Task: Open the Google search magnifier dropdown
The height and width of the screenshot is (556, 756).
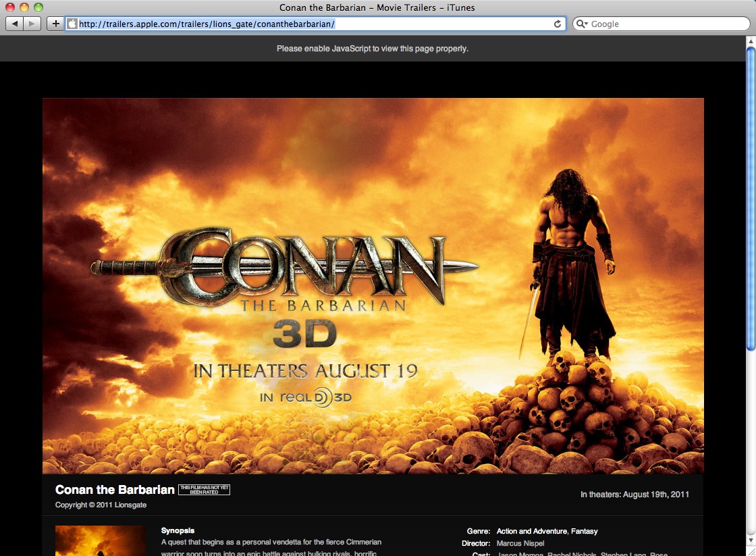Action: pyautogui.click(x=583, y=24)
